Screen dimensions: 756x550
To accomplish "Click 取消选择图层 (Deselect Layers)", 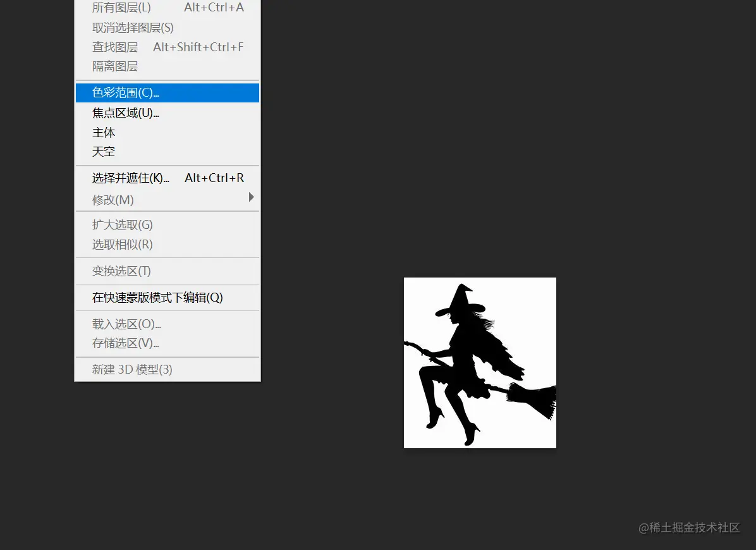I will (x=133, y=28).
